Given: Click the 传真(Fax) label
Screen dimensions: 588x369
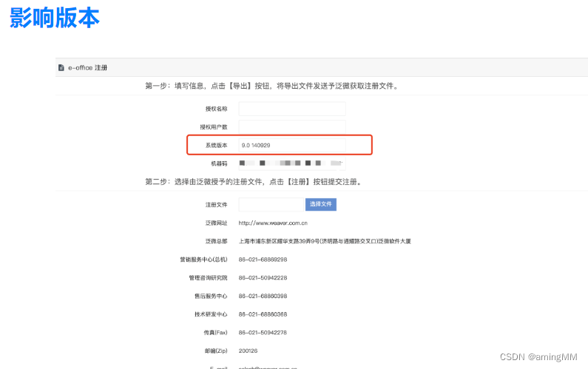Looking at the screenshot, I should [216, 333].
